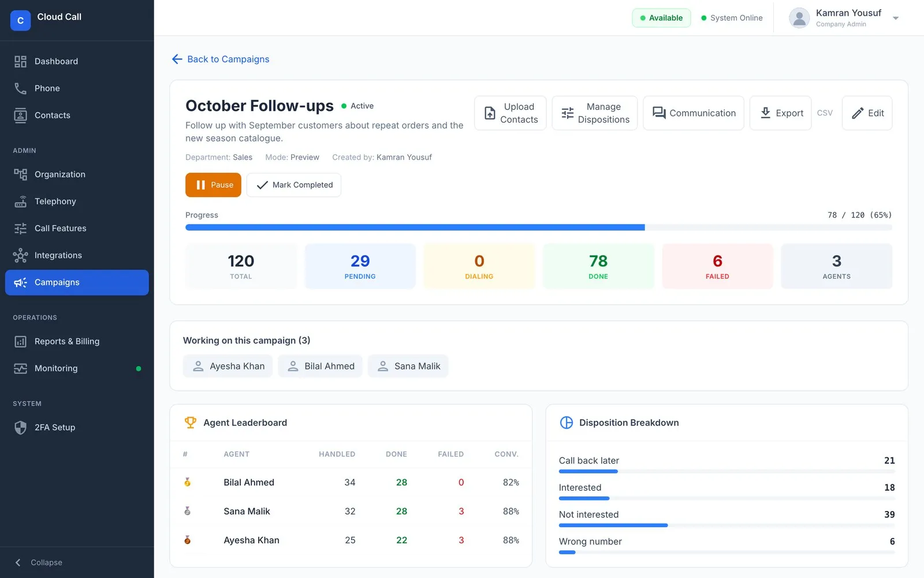Click the Export download button
This screenshot has height=578, width=924.
point(781,113)
